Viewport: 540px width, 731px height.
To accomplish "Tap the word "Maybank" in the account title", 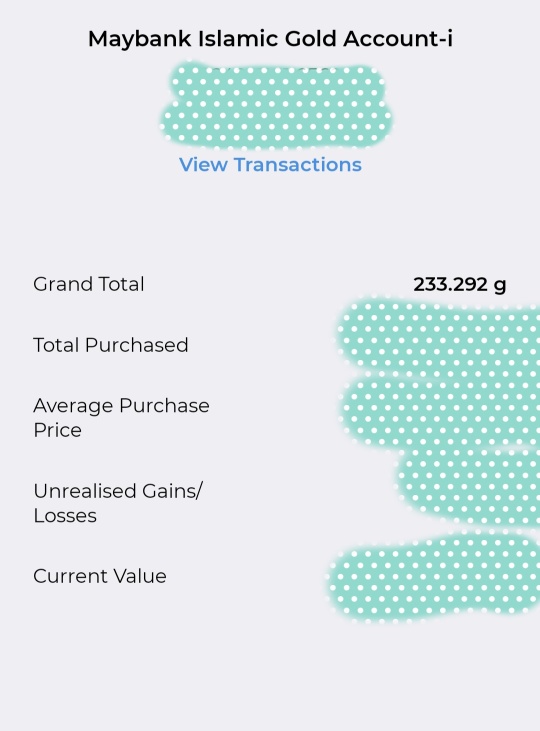I will (140, 38).
